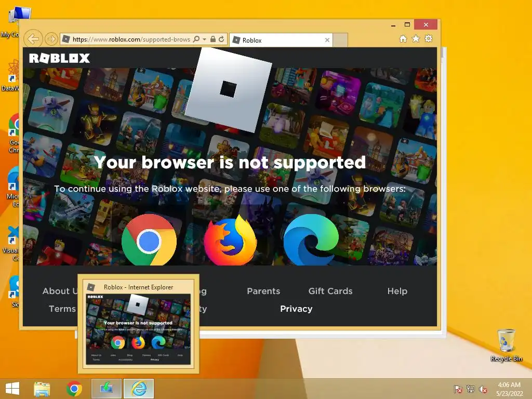Open File Explorer from taskbar
532x399 pixels.
point(42,389)
